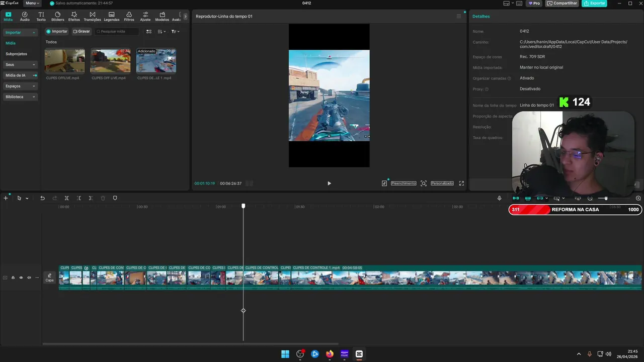Viewport: 644px width, 362px height.
Task: Open the Áudio tab
Action: tap(25, 16)
